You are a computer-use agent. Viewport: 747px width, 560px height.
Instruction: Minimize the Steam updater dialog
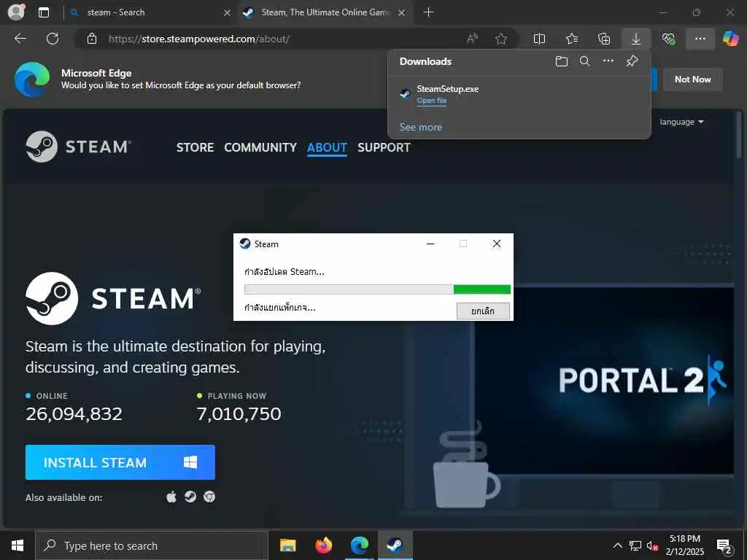430,244
